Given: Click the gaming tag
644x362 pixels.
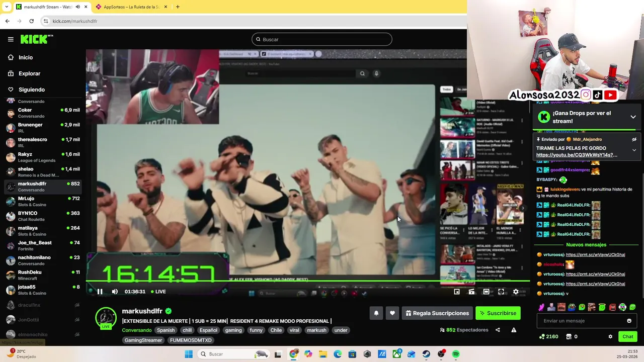Looking at the screenshot, I should click(233, 330).
